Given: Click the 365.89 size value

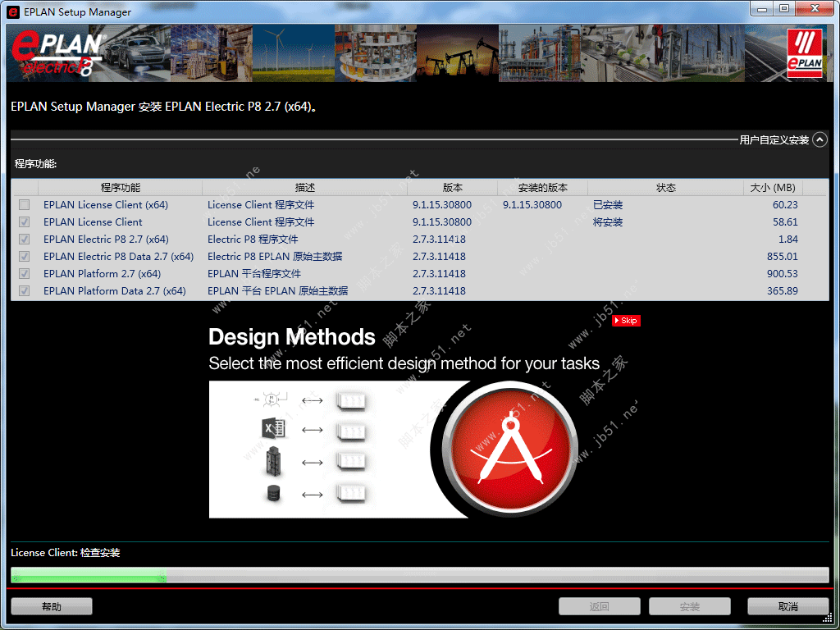Looking at the screenshot, I should [x=782, y=290].
